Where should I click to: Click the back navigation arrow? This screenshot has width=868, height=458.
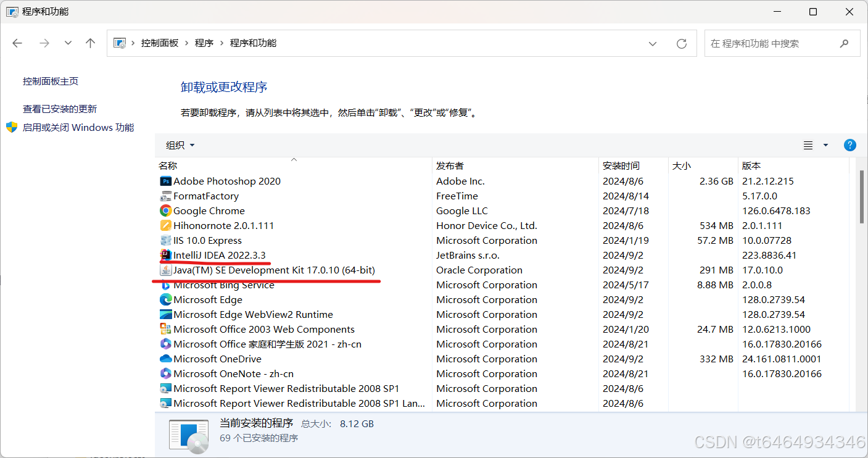[x=17, y=43]
